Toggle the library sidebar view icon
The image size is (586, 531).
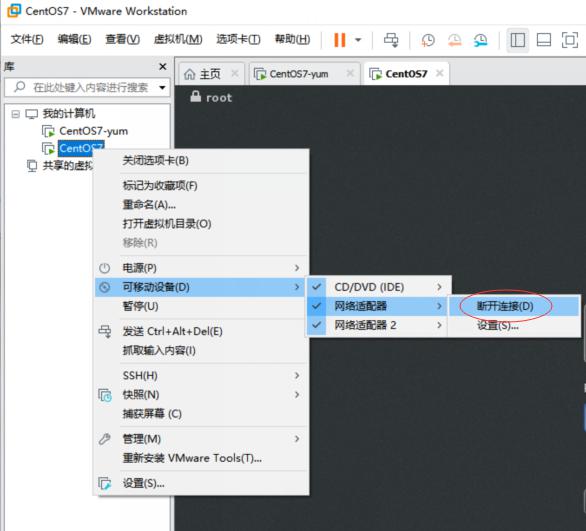tap(518, 40)
